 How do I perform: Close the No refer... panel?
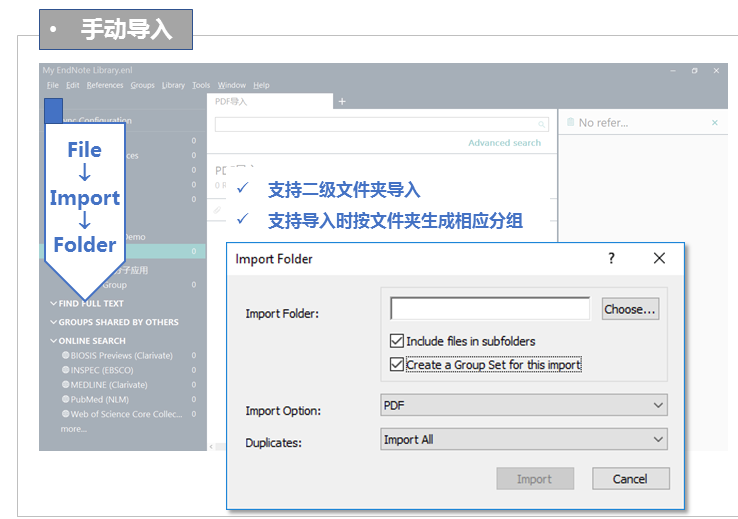tap(715, 122)
